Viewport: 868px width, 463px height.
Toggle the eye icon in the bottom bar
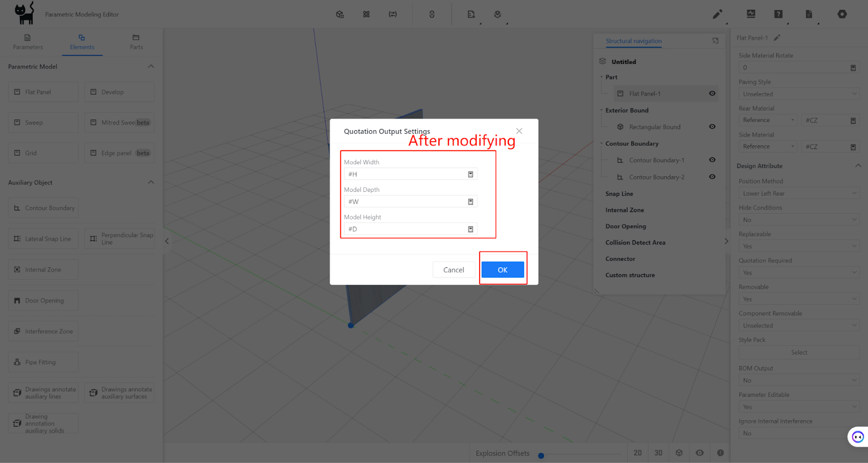[x=700, y=453]
